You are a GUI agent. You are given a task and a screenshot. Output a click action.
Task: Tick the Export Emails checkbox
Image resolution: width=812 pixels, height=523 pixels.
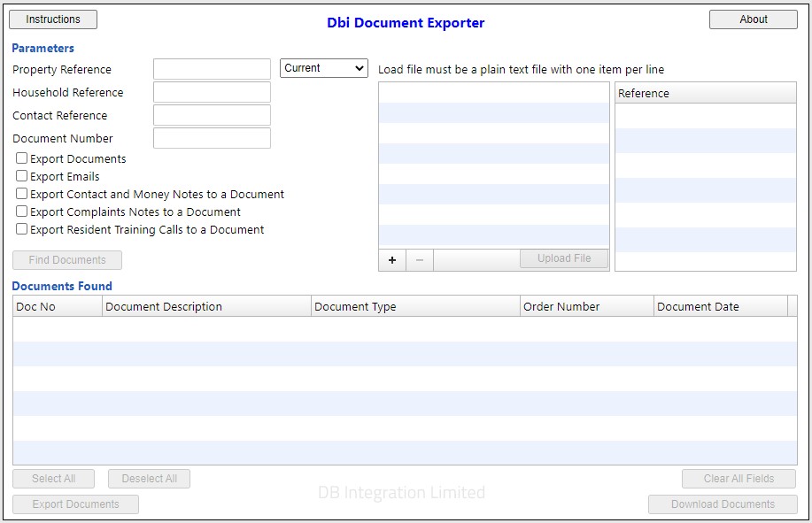tap(22, 176)
